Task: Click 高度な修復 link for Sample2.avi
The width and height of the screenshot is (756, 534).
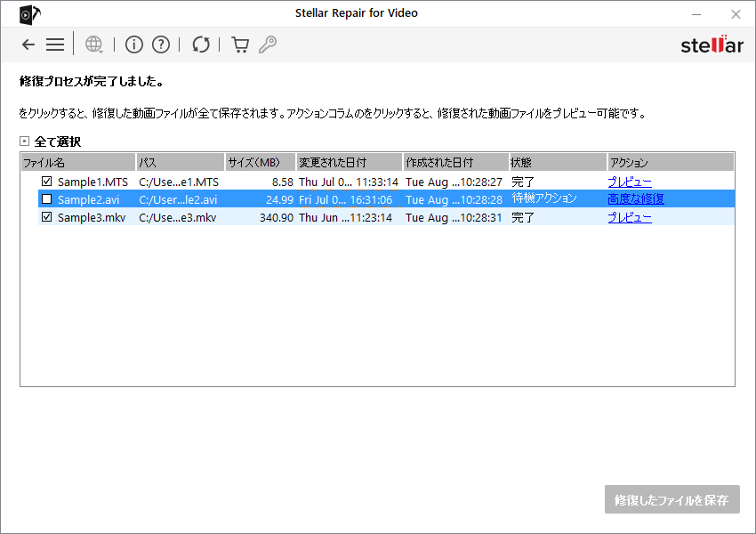Action: click(x=635, y=198)
